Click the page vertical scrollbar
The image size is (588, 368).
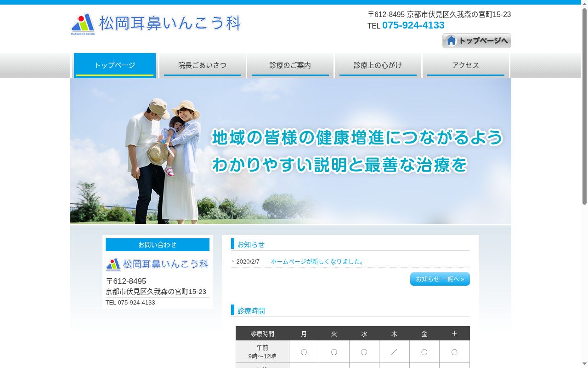[584, 106]
